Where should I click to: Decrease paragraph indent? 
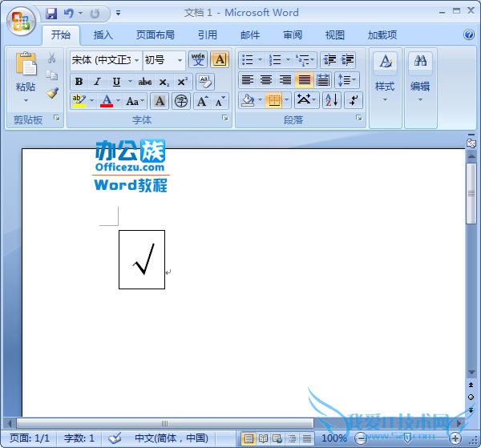click(x=329, y=60)
